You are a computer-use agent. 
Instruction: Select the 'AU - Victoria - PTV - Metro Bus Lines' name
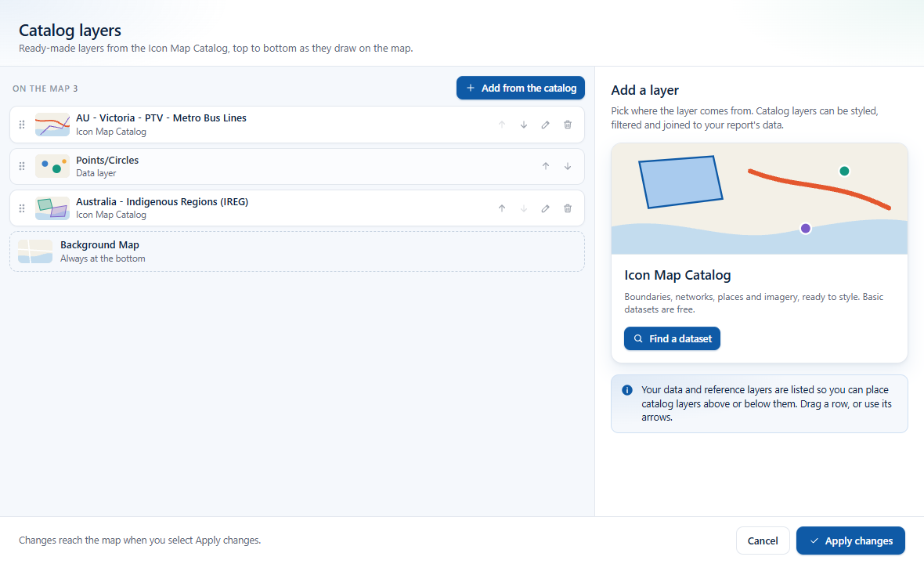click(161, 117)
